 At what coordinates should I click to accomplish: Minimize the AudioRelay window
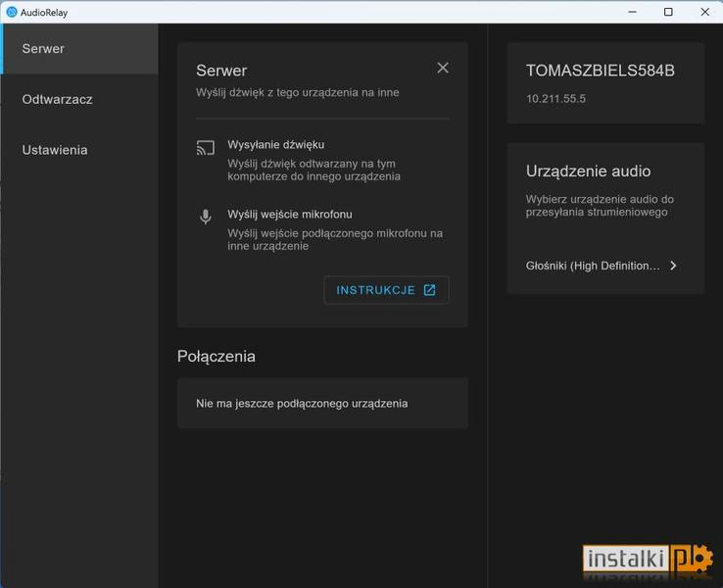pos(632,12)
